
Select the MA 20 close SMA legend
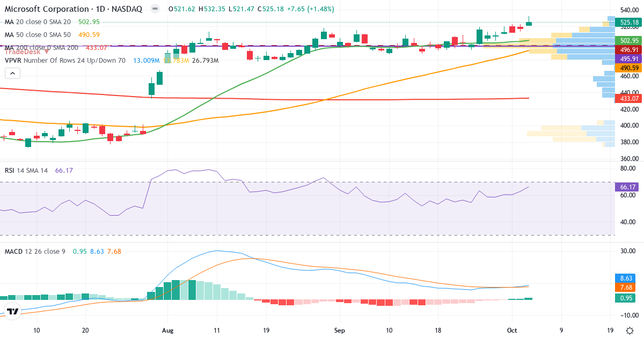38,22
